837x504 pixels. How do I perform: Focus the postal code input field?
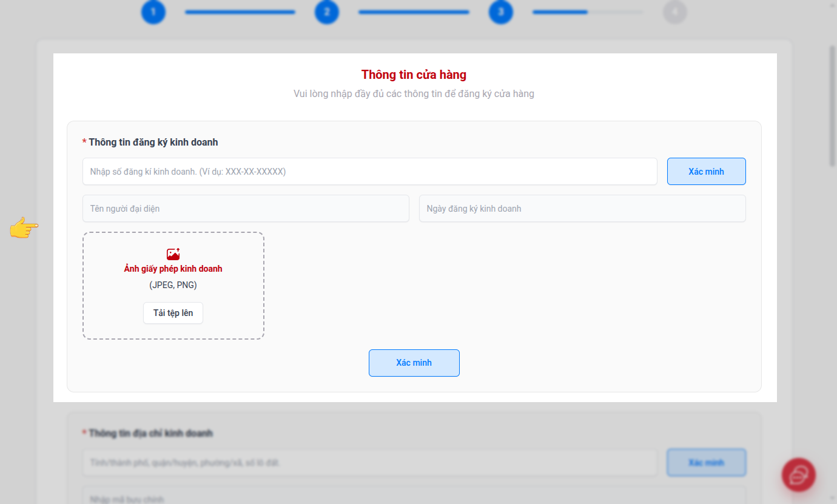click(x=412, y=497)
